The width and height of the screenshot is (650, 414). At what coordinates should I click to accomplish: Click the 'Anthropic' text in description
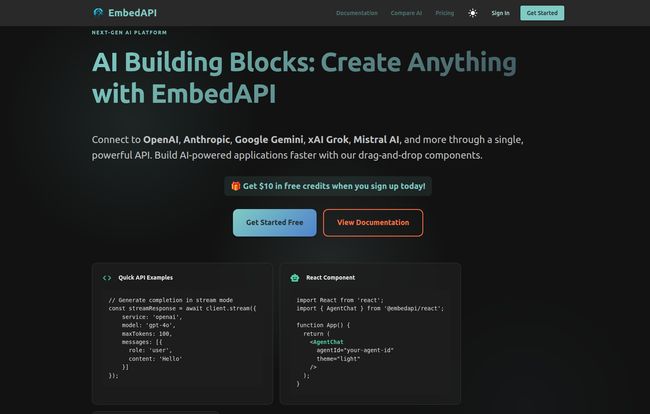[206, 140]
